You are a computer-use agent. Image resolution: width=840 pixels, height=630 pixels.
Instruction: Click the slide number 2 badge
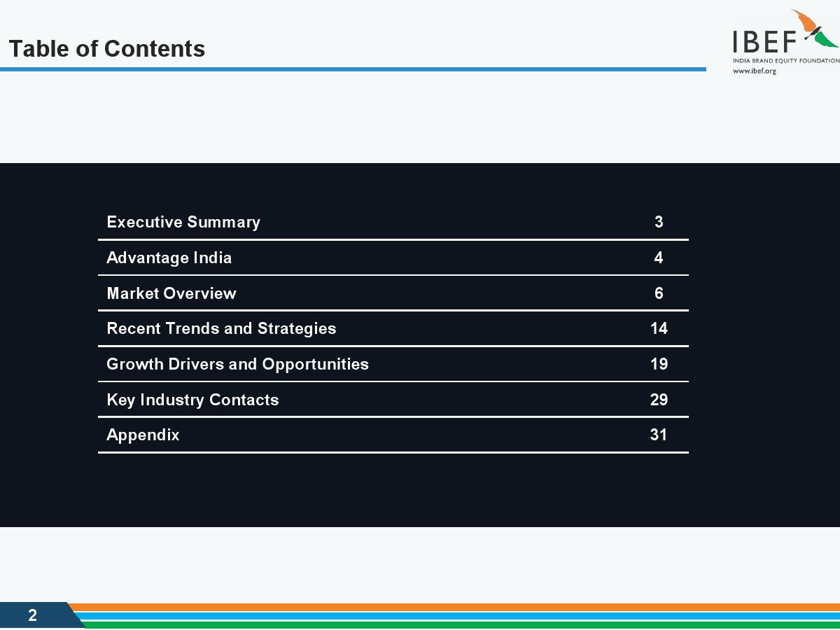(33, 616)
